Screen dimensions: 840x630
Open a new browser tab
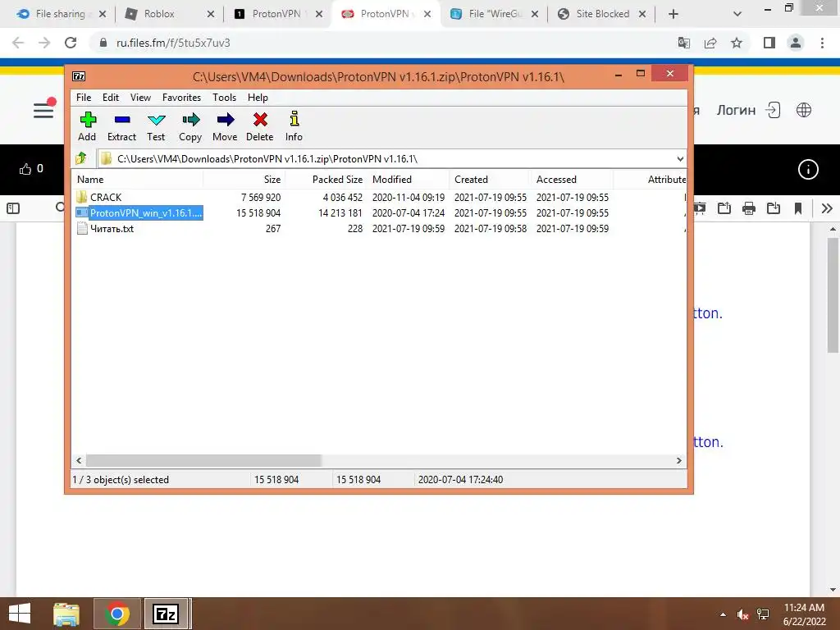(x=673, y=14)
